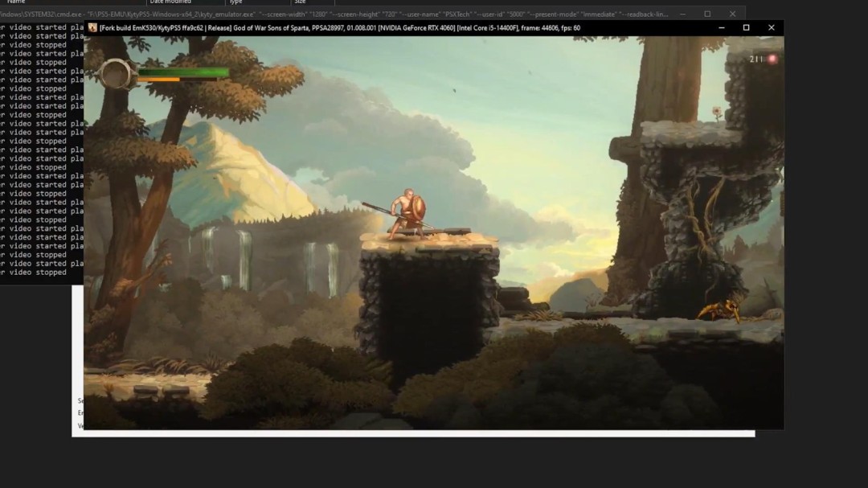Image resolution: width=868 pixels, height=488 pixels.
Task: Click the red flower on the stone ledge
Action: [x=717, y=113]
